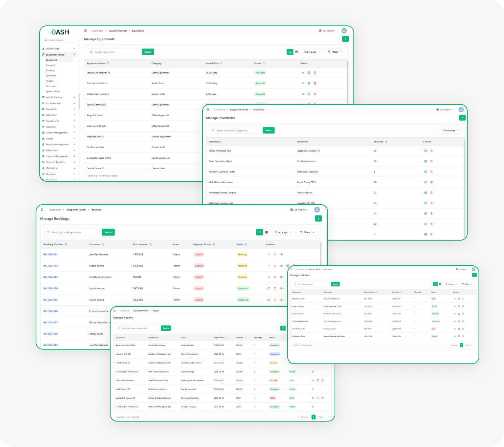Image resolution: width=504 pixels, height=447 pixels.
Task: Select Payments in the sidebar menu
Action: pos(51,76)
